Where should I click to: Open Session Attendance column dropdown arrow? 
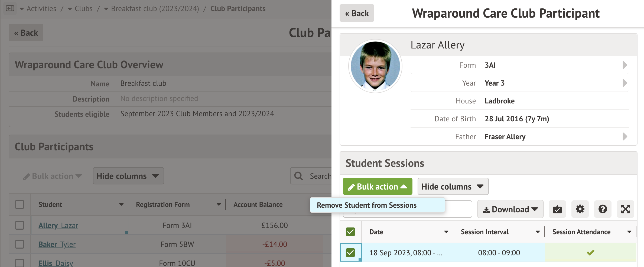coord(629,232)
